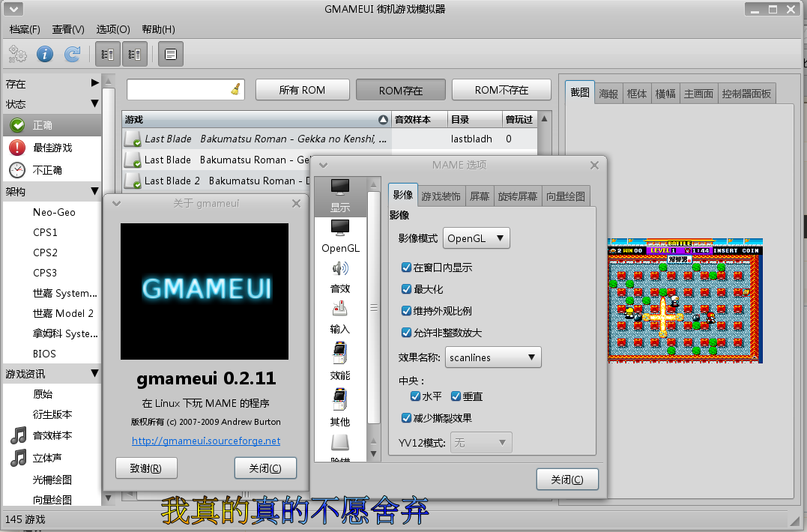Open the 影像模式 OpenGL dropdown
This screenshot has width=807, height=532.
(476, 238)
